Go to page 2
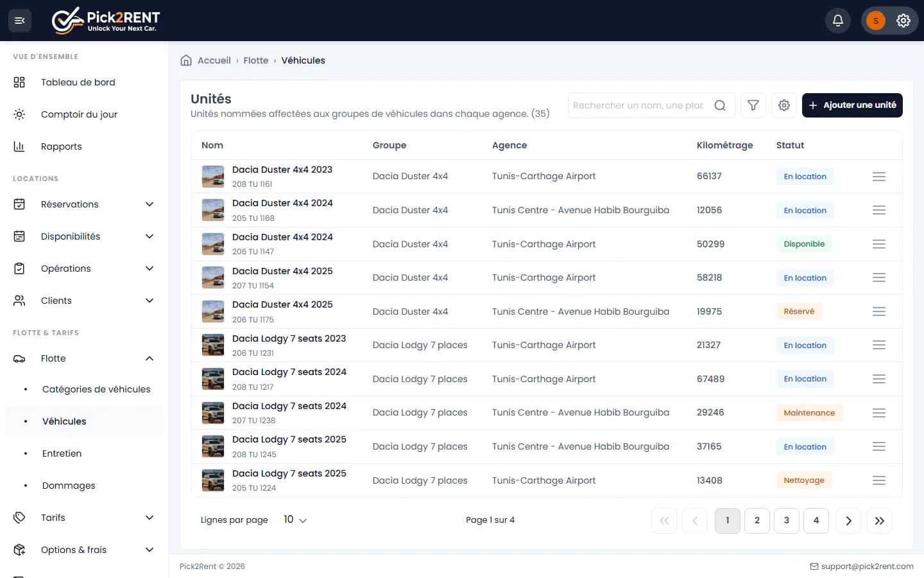924x578 pixels. click(x=757, y=521)
